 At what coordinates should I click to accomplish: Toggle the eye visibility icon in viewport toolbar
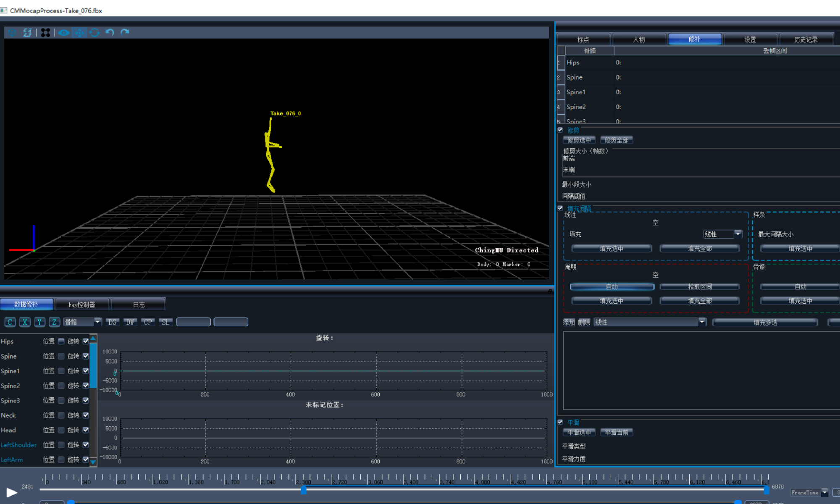(63, 32)
